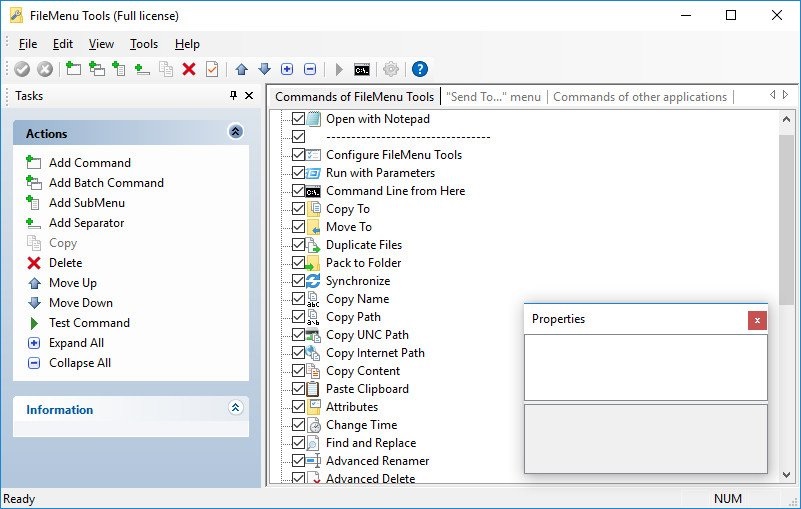The image size is (801, 509).
Task: Click the Expand All plus toolbar icon
Action: point(287,69)
